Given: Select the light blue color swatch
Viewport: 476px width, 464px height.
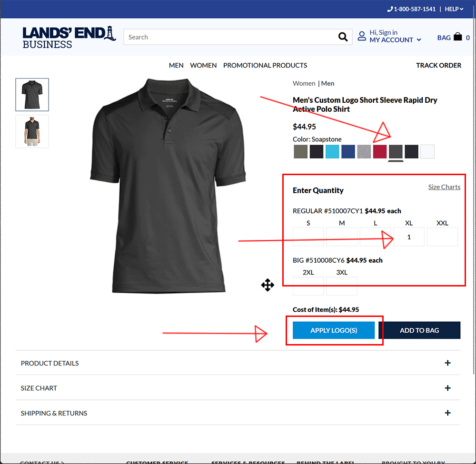Looking at the screenshot, I should pos(332,151).
